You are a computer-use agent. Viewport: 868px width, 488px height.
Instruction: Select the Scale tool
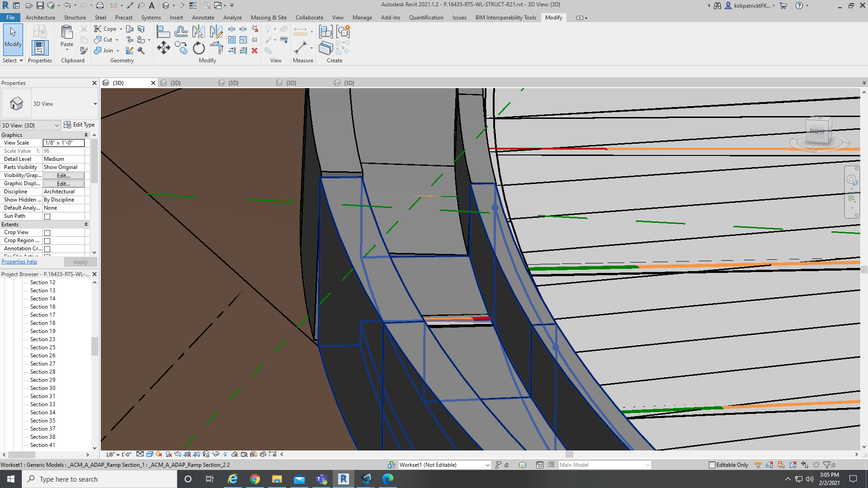[x=243, y=40]
